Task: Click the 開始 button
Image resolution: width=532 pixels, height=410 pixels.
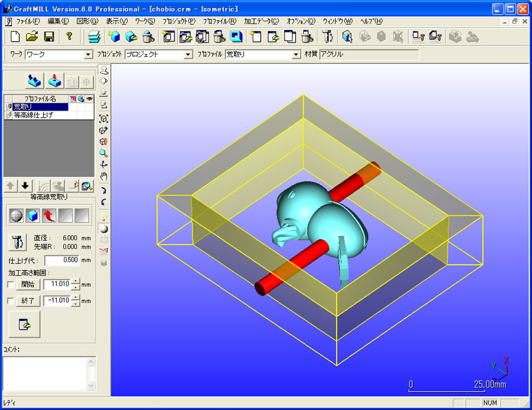Action: point(27,284)
